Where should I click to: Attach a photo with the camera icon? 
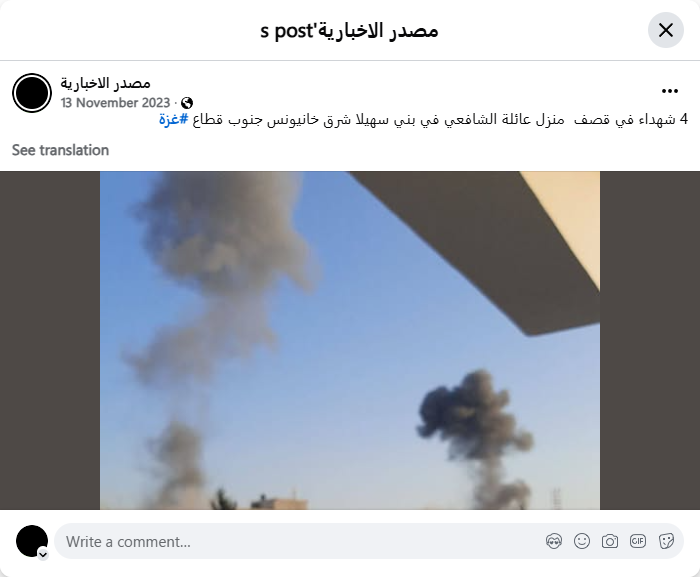click(x=610, y=541)
